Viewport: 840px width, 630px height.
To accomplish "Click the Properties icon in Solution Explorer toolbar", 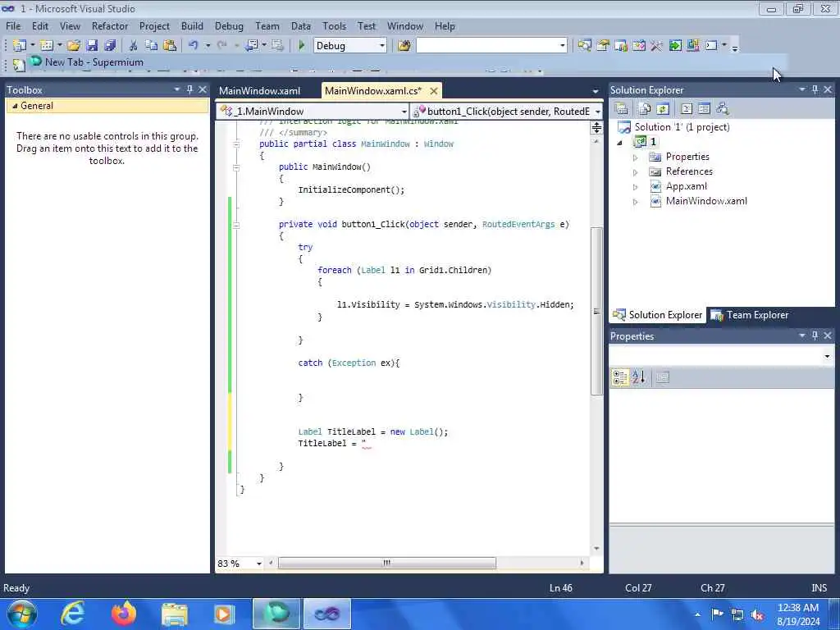I will [x=622, y=109].
